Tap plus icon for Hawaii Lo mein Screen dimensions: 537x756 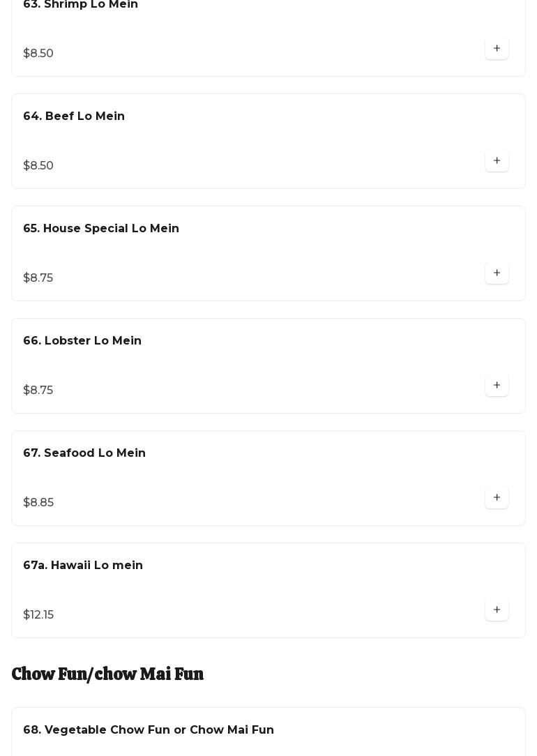(497, 610)
